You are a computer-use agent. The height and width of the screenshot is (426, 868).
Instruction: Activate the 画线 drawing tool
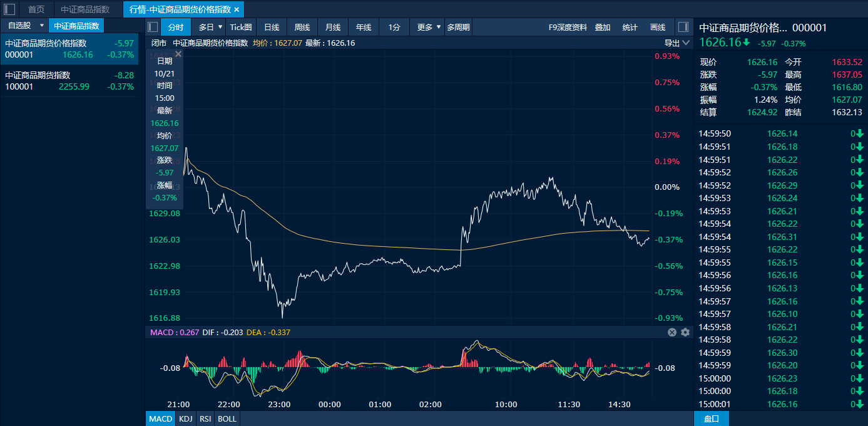pos(658,27)
